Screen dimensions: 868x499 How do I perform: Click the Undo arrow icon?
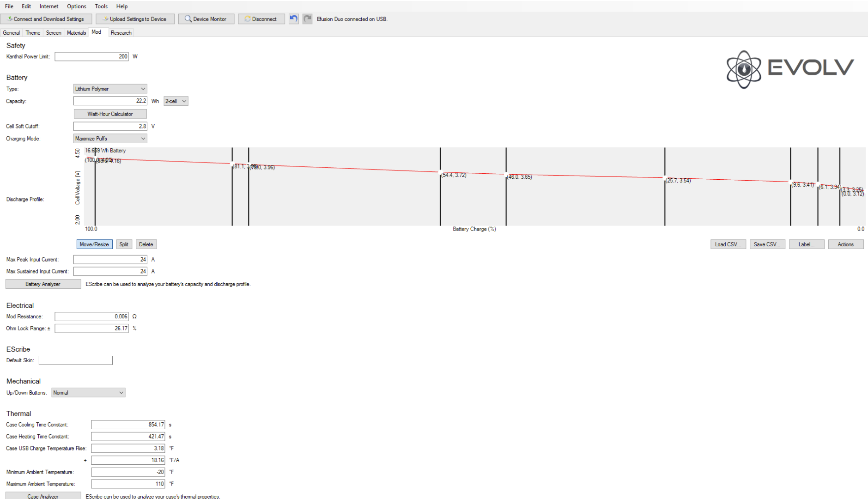(293, 19)
